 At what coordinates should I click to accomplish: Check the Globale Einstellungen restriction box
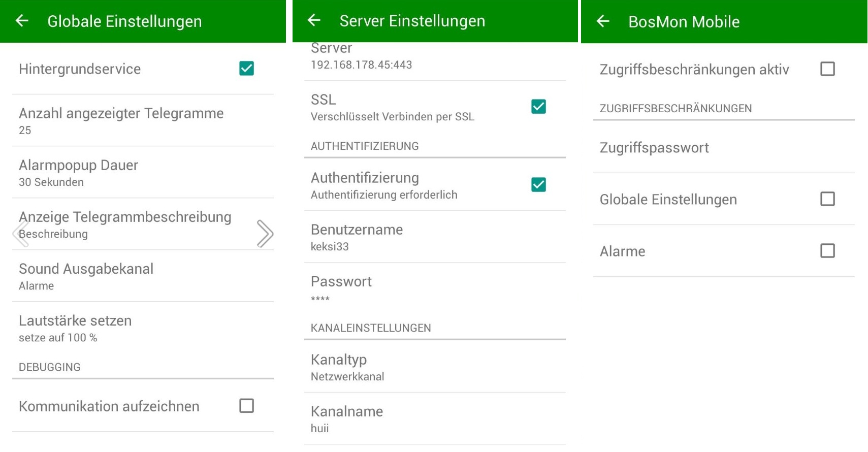[x=827, y=199]
